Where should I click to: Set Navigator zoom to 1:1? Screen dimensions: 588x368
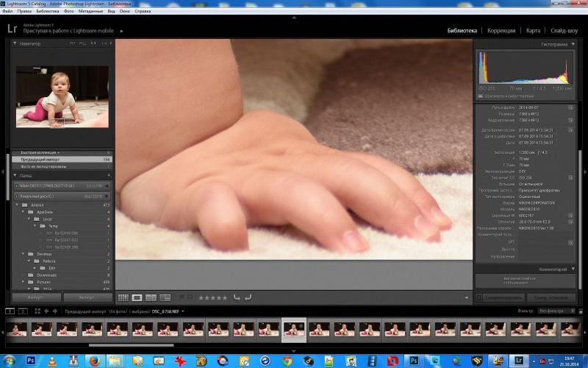pyautogui.click(x=93, y=43)
